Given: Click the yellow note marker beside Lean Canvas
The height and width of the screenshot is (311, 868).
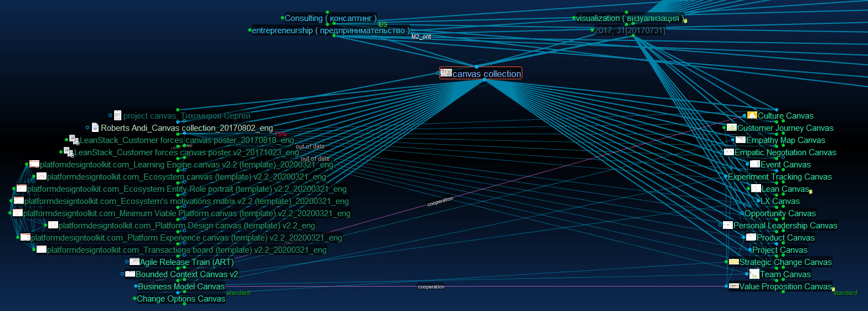Looking at the screenshot, I should click(810, 191).
